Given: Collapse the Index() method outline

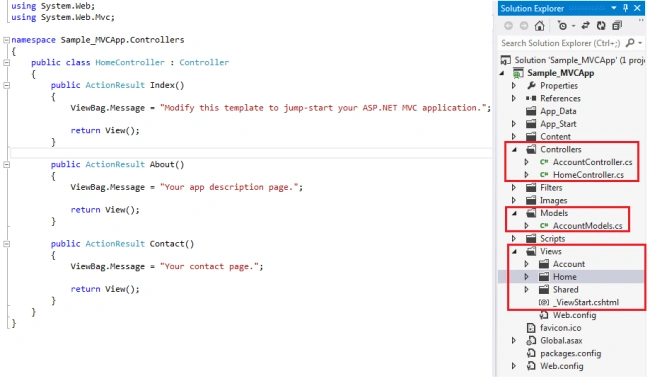Looking at the screenshot, I should pos(6,85).
